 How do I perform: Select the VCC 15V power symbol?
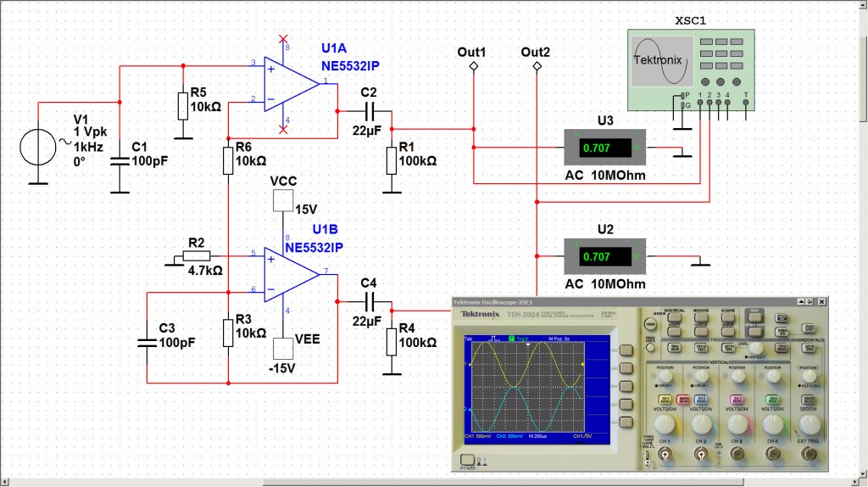(x=283, y=200)
